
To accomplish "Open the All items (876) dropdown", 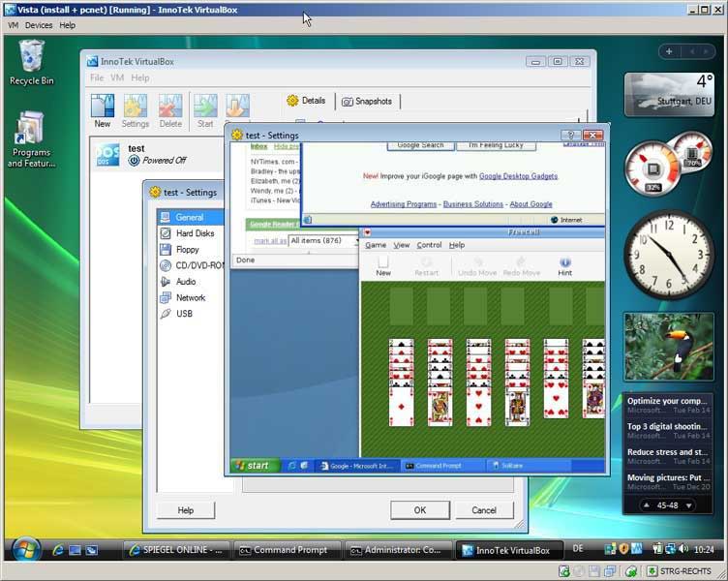I will click(323, 240).
